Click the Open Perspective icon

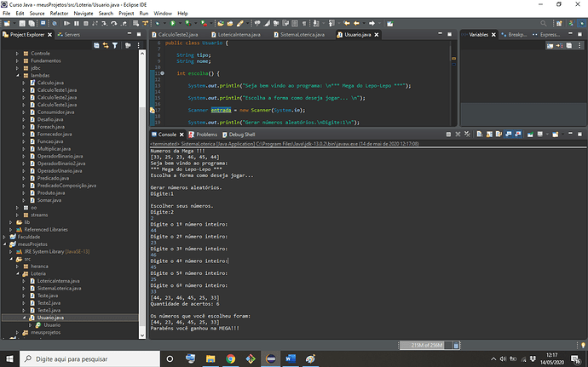click(559, 24)
